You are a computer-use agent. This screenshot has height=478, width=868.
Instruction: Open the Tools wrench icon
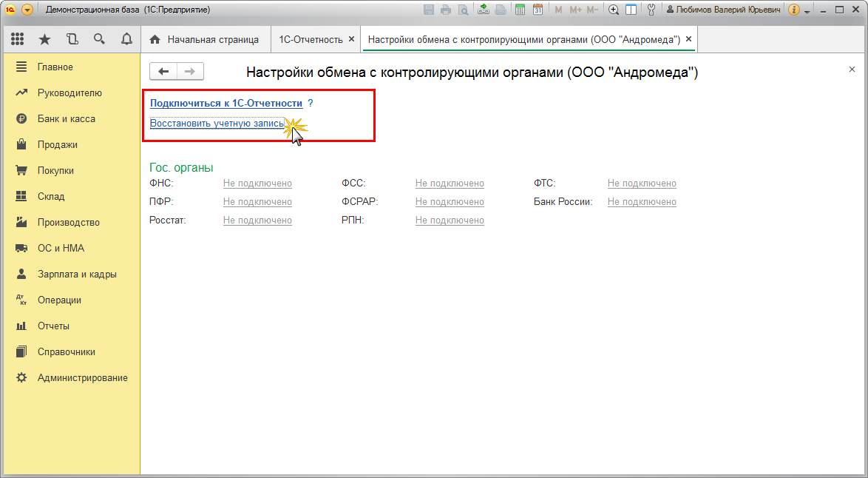651,10
